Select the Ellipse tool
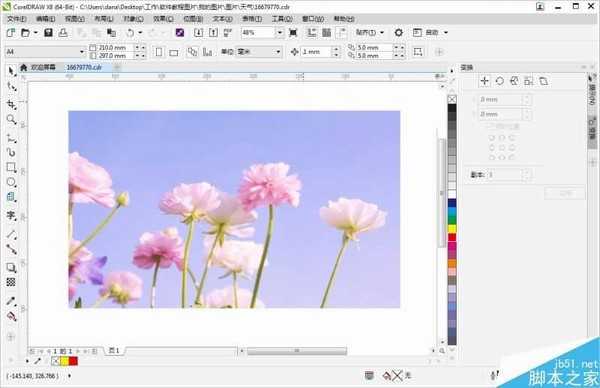Screen dimensions: 600x388 (x=11, y=182)
